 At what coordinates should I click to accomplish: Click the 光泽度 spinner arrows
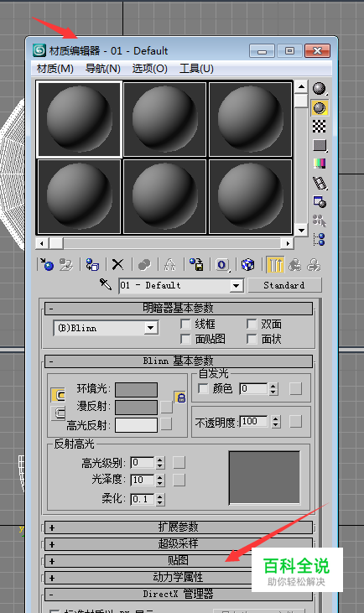pyautogui.click(x=159, y=480)
